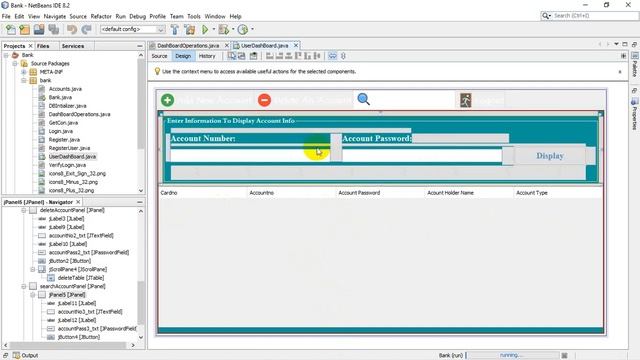Image resolution: width=640 pixels, height=360 pixels.
Task: Open the Run Project dropdown arrow
Action: point(213,29)
